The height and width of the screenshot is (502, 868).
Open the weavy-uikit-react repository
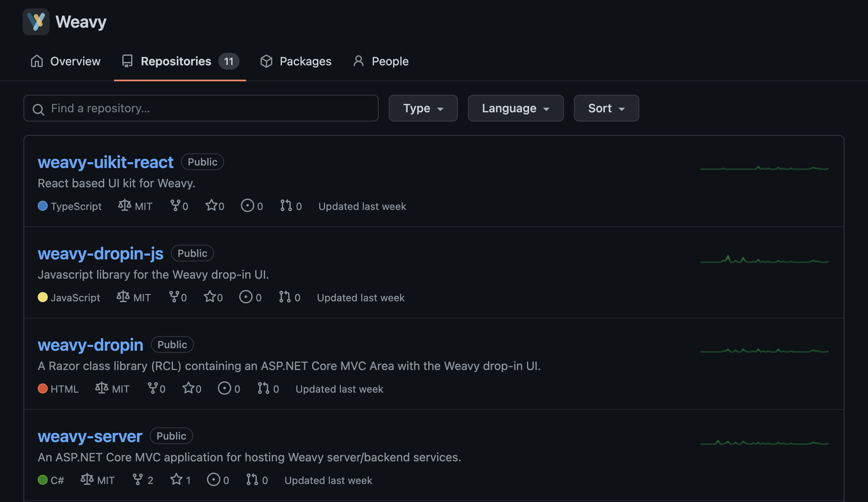105,161
